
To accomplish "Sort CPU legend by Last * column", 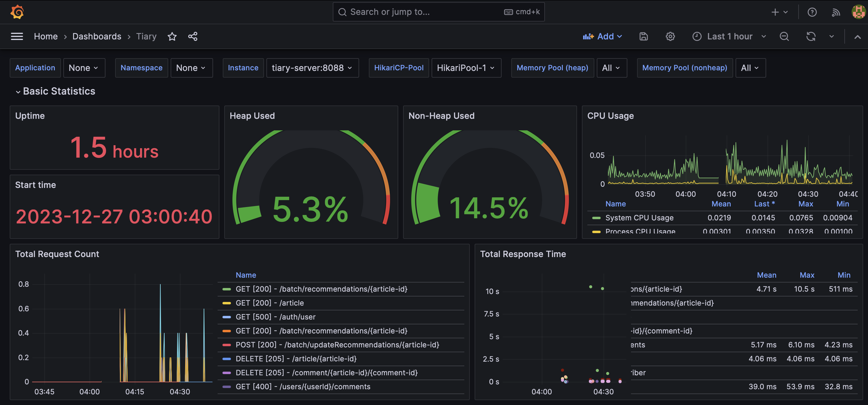I will click(x=764, y=204).
